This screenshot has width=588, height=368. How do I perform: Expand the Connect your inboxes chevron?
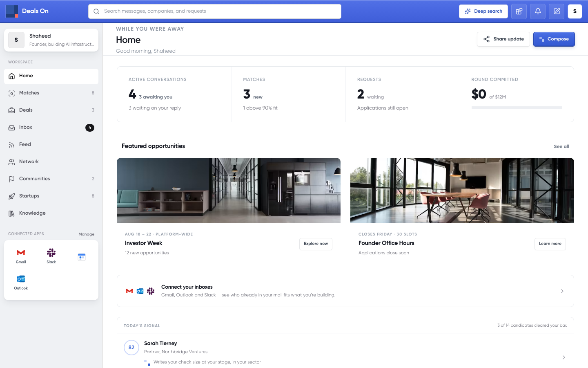(x=562, y=291)
